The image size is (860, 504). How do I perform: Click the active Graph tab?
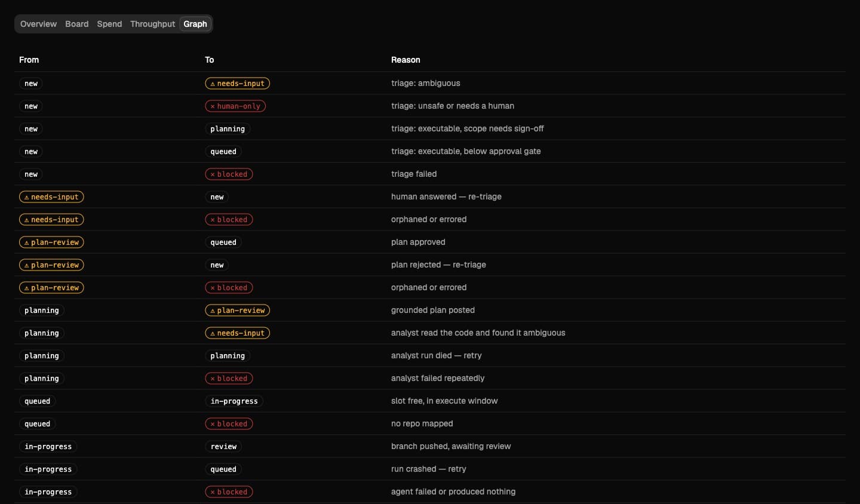pyautogui.click(x=195, y=24)
